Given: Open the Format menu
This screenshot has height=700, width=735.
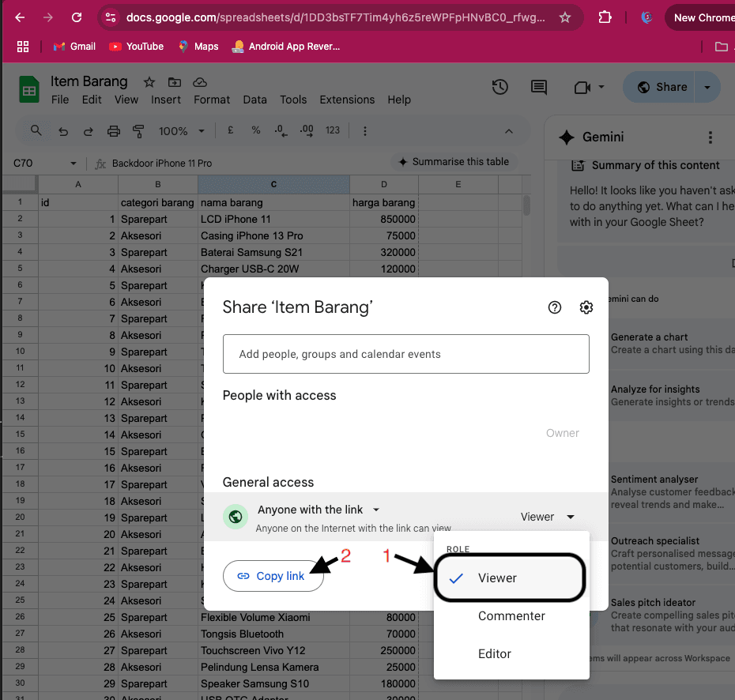Looking at the screenshot, I should (x=212, y=100).
